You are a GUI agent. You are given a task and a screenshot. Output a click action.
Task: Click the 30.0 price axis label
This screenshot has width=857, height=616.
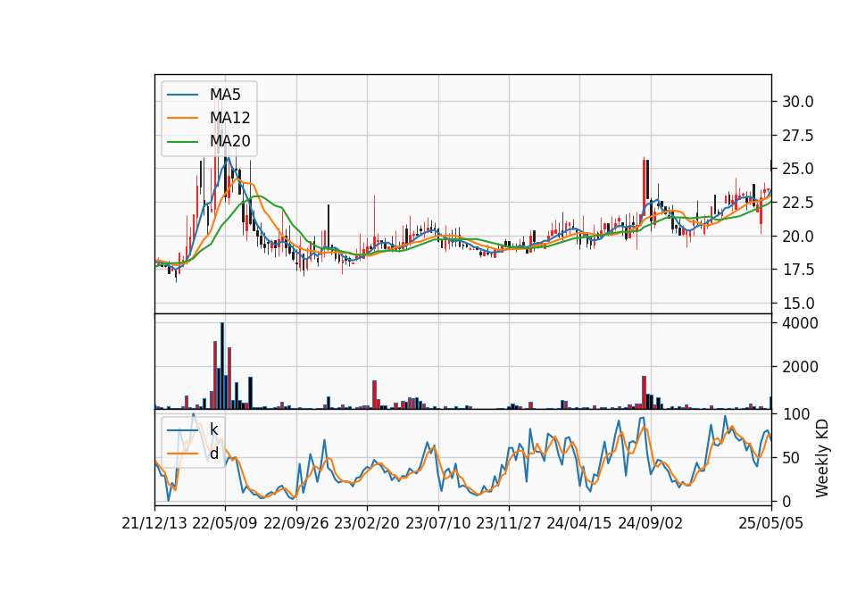(x=797, y=102)
